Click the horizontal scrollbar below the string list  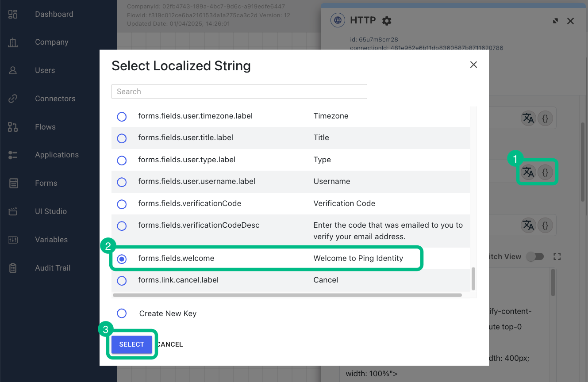pyautogui.click(x=288, y=295)
